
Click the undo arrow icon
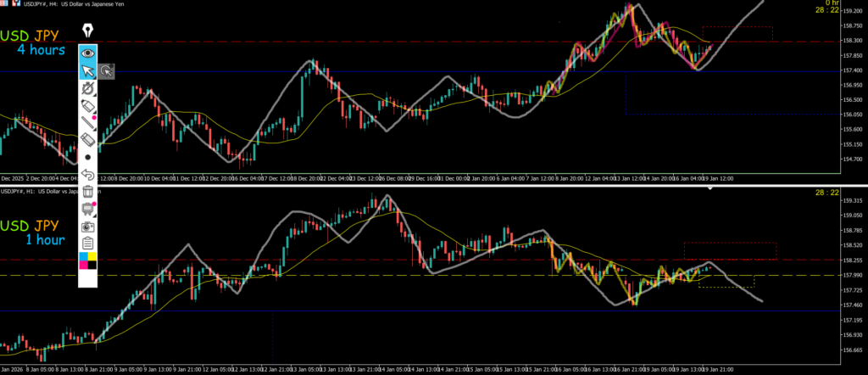pyautogui.click(x=88, y=175)
